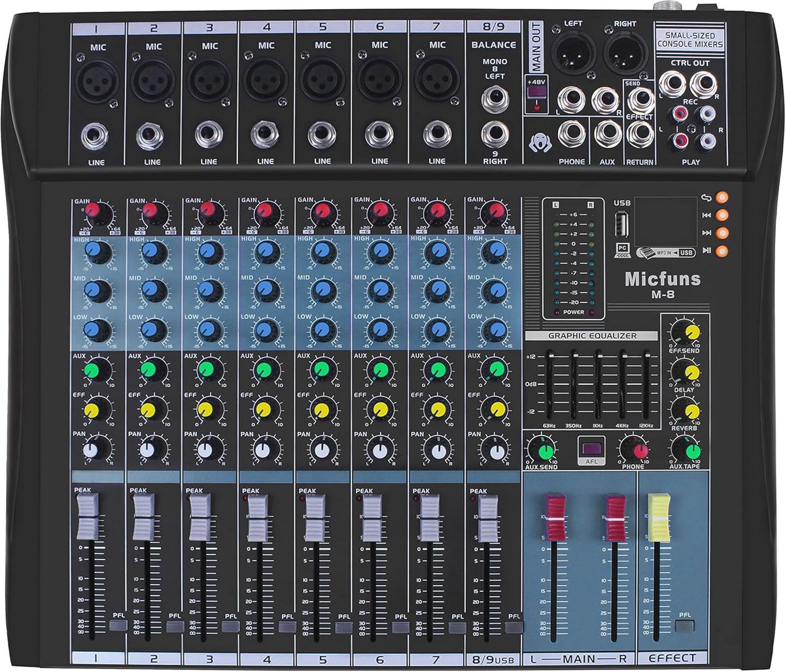
Task: Click the GRAPHIC EQUALIZER label
Action: click(x=593, y=336)
